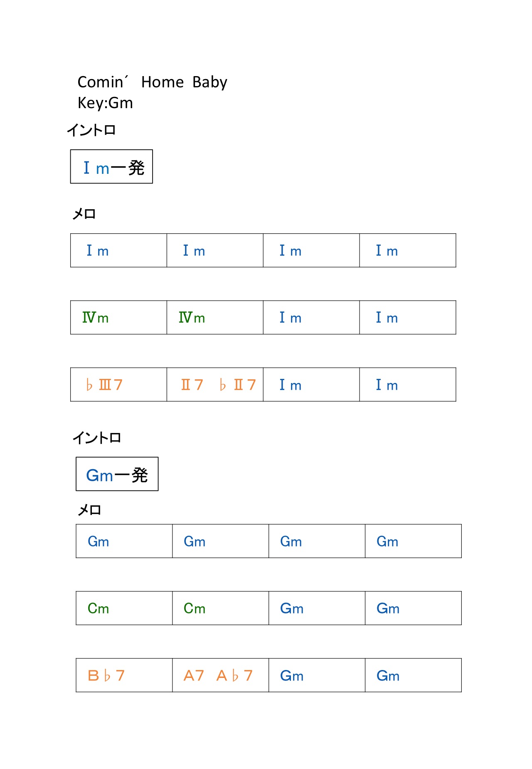Click the Comin' Home Baby title text
This screenshot has width=532, height=769.
(152, 82)
